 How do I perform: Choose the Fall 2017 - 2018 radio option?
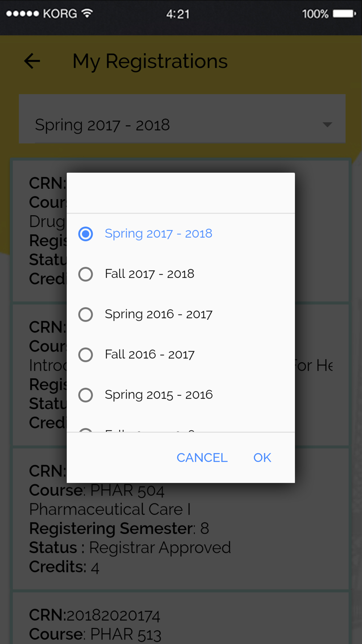(x=86, y=274)
